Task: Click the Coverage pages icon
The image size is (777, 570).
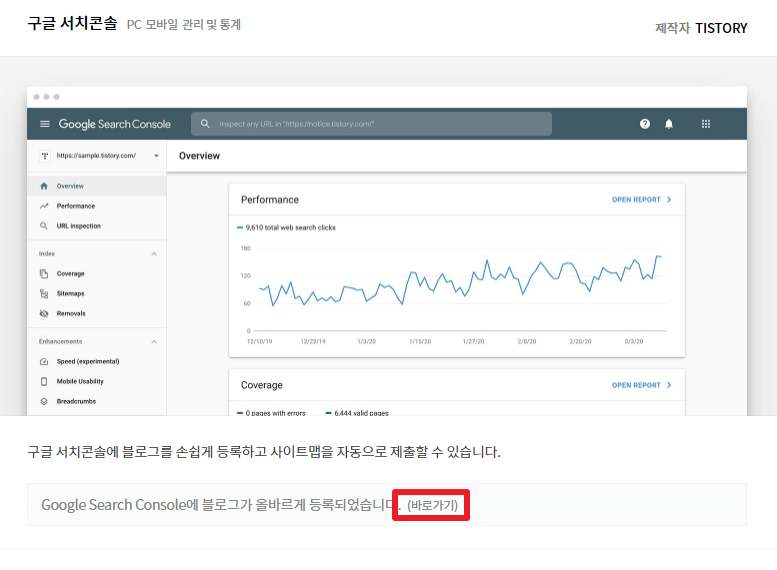Action: pyautogui.click(x=44, y=274)
